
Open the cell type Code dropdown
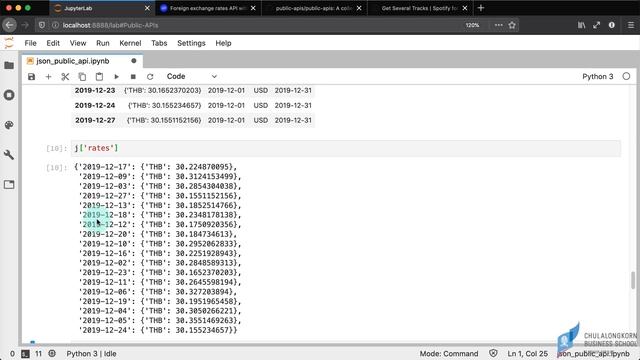pyautogui.click(x=191, y=76)
